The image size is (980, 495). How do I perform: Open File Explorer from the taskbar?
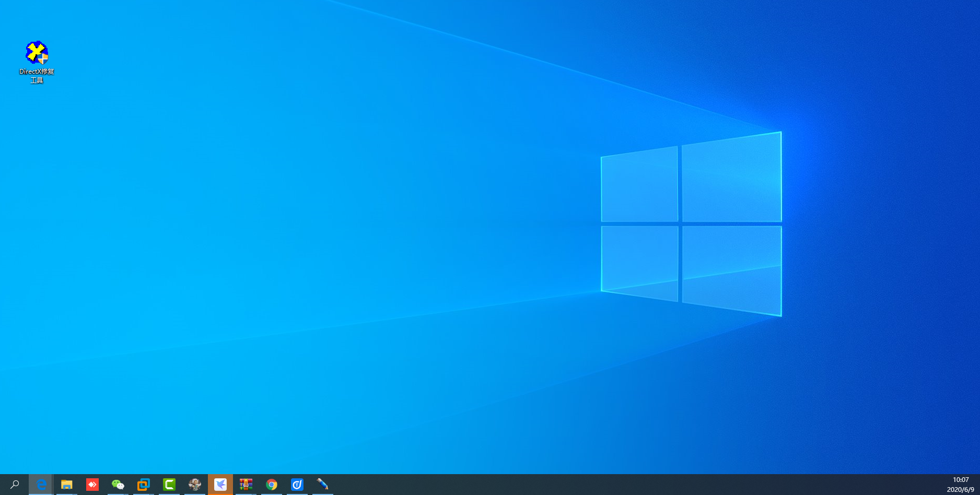66,485
